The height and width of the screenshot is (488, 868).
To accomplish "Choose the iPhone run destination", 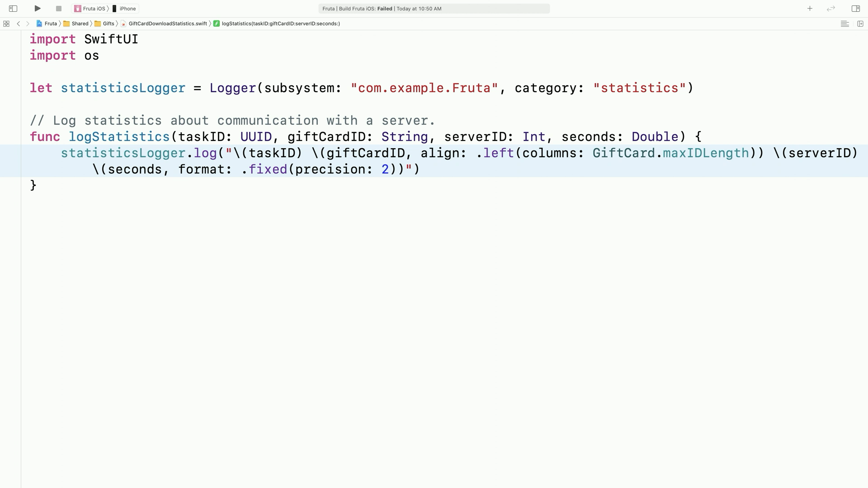I will pyautogui.click(x=124, y=9).
